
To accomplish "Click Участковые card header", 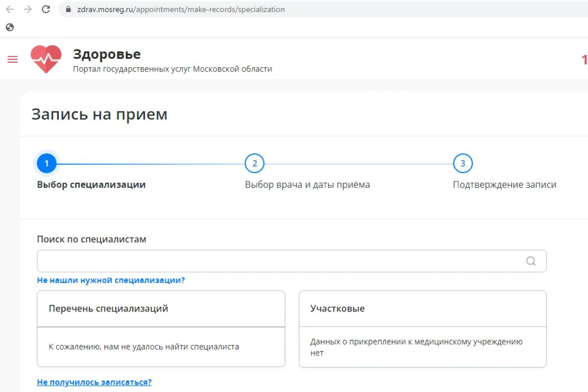I will (422, 309).
